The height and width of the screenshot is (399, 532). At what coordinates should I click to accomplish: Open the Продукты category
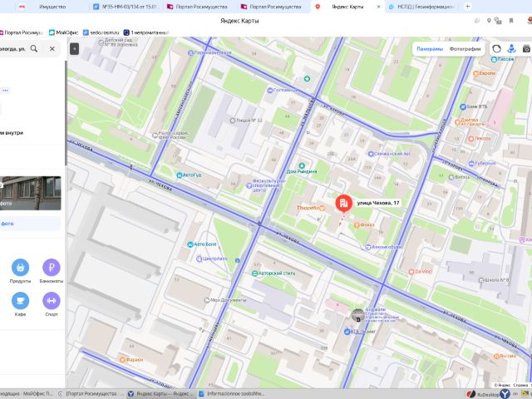(x=20, y=271)
